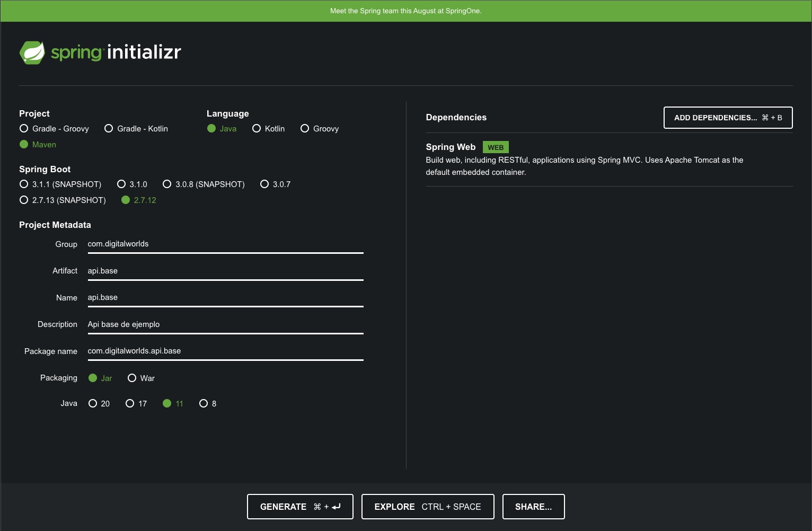
Task: Click the Group input field
Action: click(x=225, y=244)
